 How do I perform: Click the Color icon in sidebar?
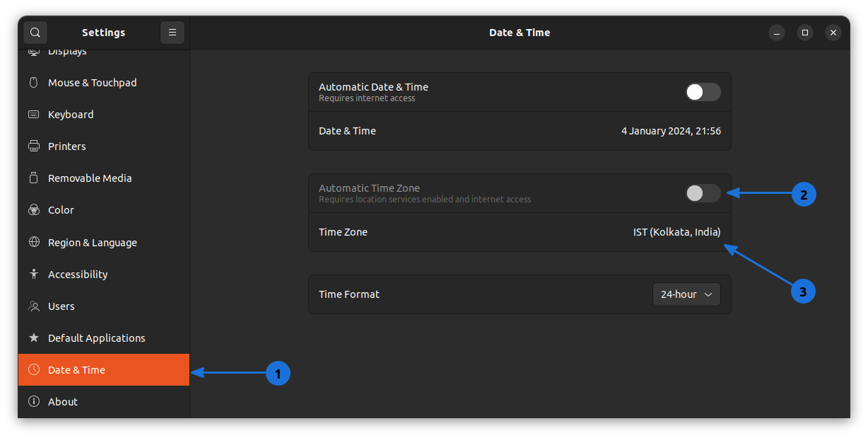(x=33, y=210)
